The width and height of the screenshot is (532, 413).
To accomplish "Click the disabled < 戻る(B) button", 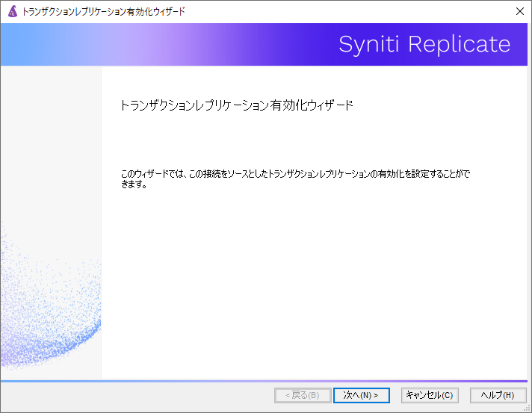I will tap(303, 395).
